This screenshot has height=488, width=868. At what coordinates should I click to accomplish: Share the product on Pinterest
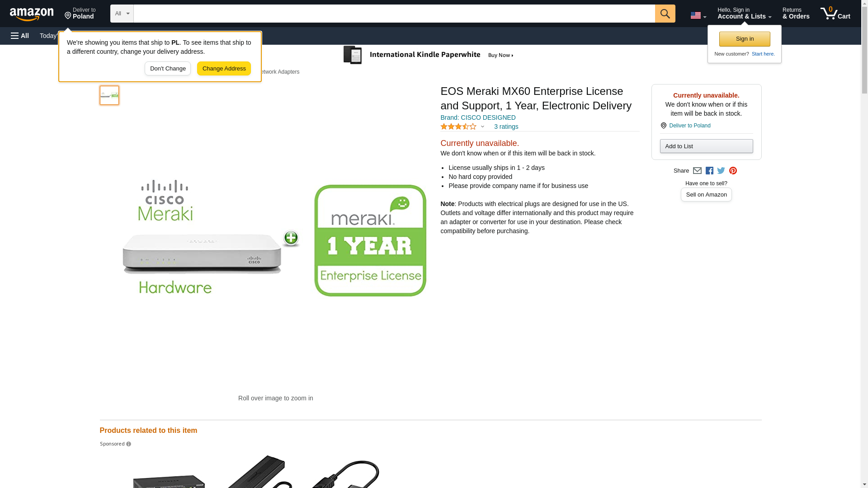click(x=733, y=171)
